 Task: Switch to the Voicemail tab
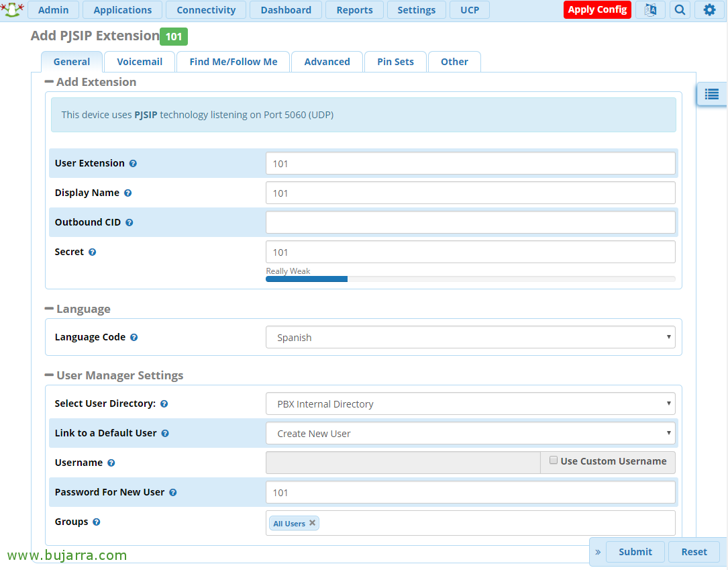point(140,62)
